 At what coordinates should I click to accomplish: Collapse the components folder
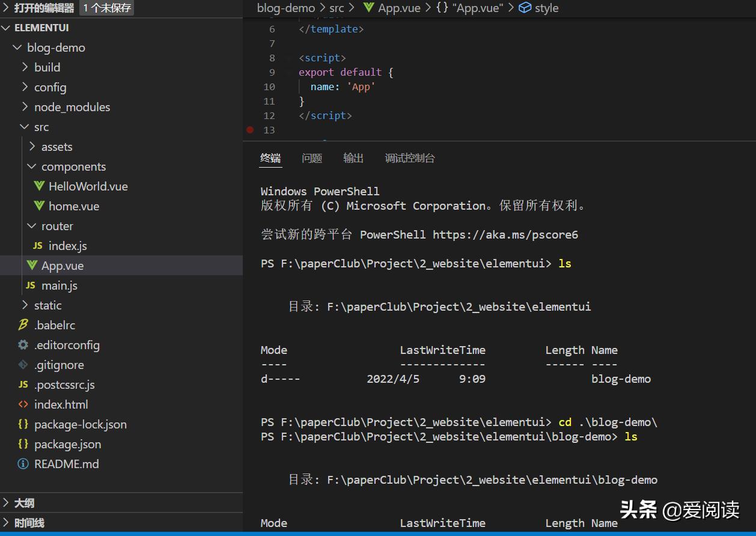click(32, 166)
